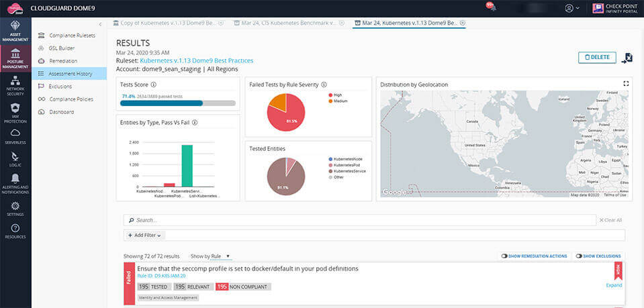Open Compliance Rulesets menu item

(68, 36)
